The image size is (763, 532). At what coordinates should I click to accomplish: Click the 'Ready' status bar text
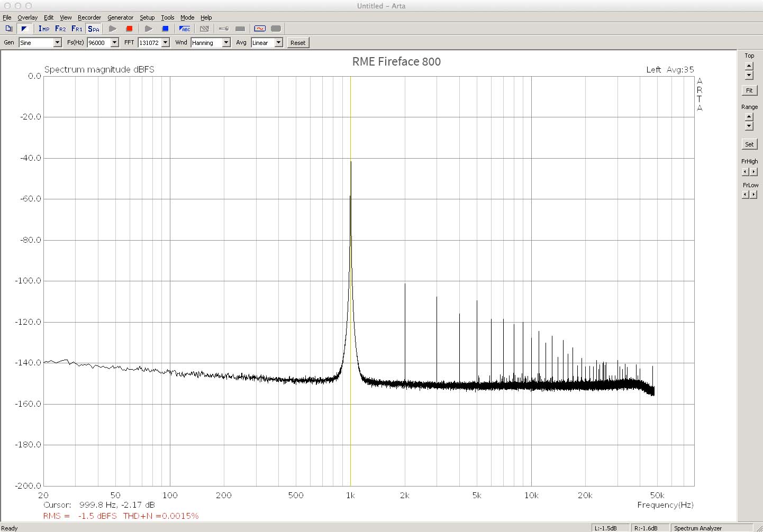coord(10,528)
